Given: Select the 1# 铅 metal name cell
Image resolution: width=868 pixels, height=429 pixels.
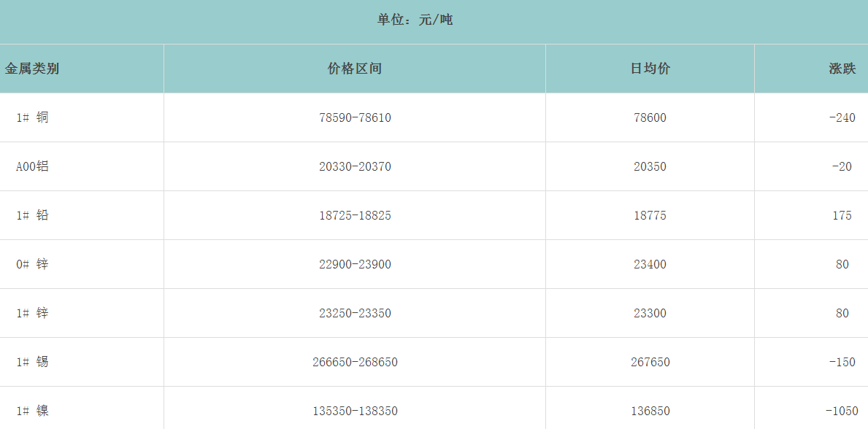Looking at the screenshot, I should coord(33,215).
